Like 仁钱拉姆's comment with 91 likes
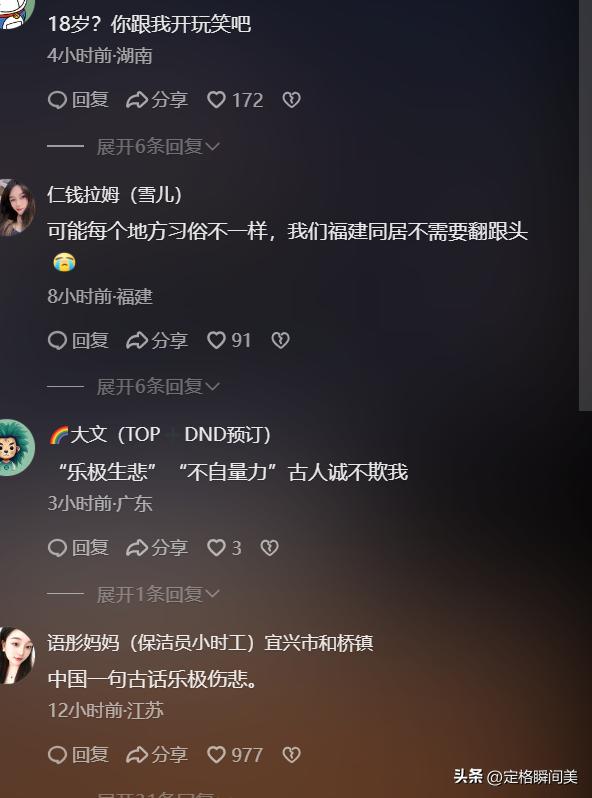 click(x=229, y=340)
